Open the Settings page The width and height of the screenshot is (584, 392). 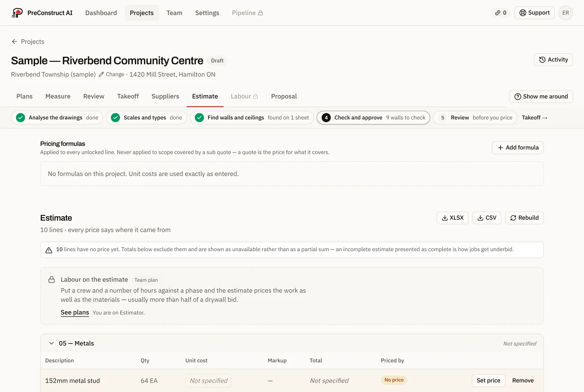click(207, 13)
